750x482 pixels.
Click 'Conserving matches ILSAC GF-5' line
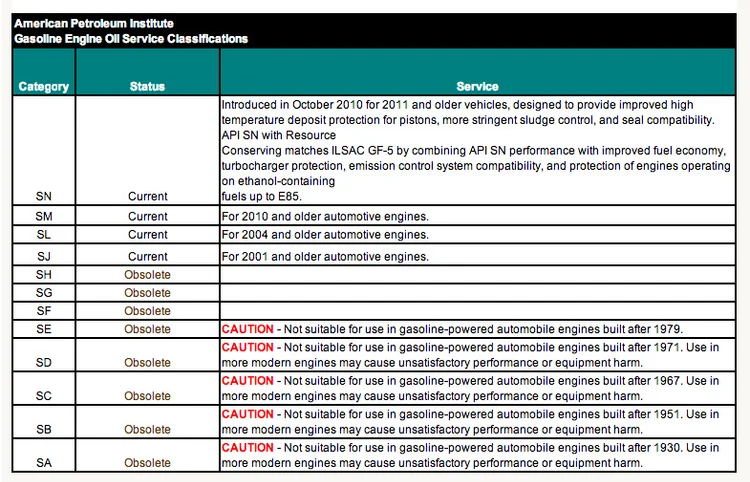[x=474, y=151]
